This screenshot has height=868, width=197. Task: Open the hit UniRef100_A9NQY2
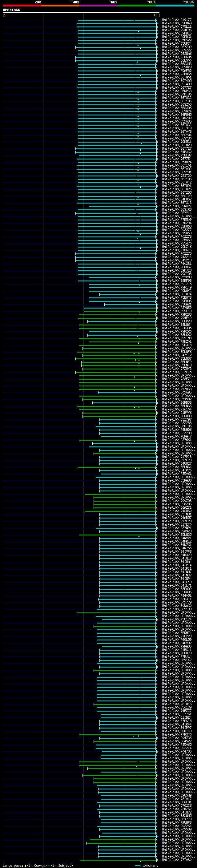point(176,291)
